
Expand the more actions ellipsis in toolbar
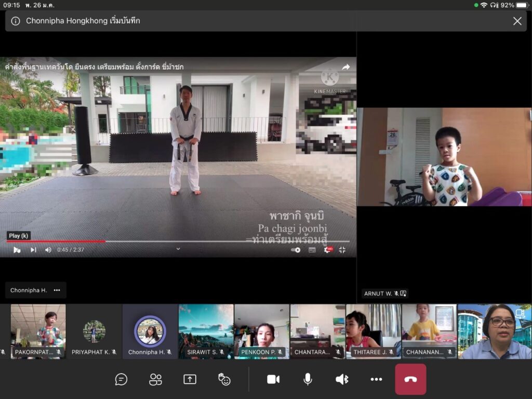376,379
